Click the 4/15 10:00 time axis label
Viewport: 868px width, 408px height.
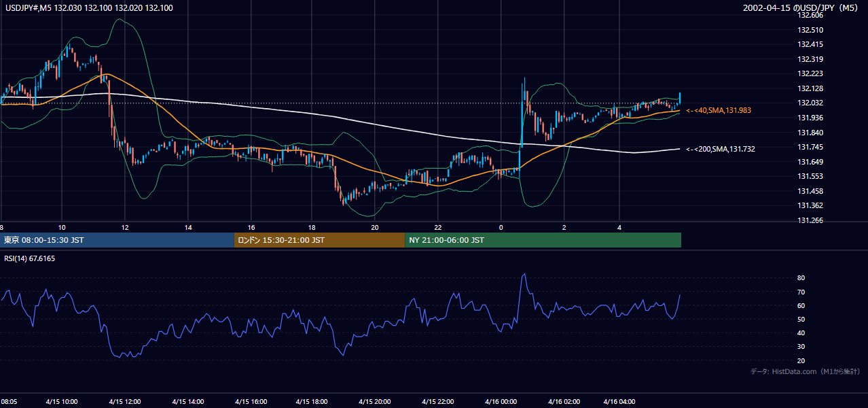click(62, 401)
